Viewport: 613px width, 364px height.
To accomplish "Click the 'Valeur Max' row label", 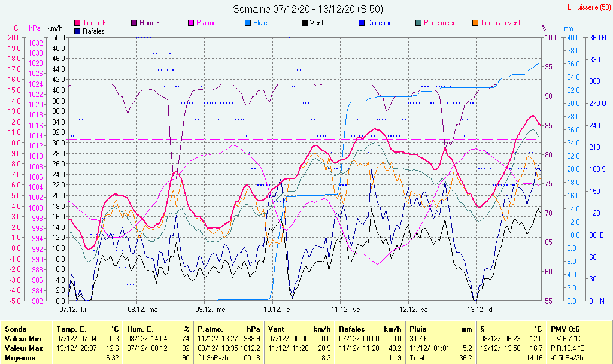I will 23,348.
